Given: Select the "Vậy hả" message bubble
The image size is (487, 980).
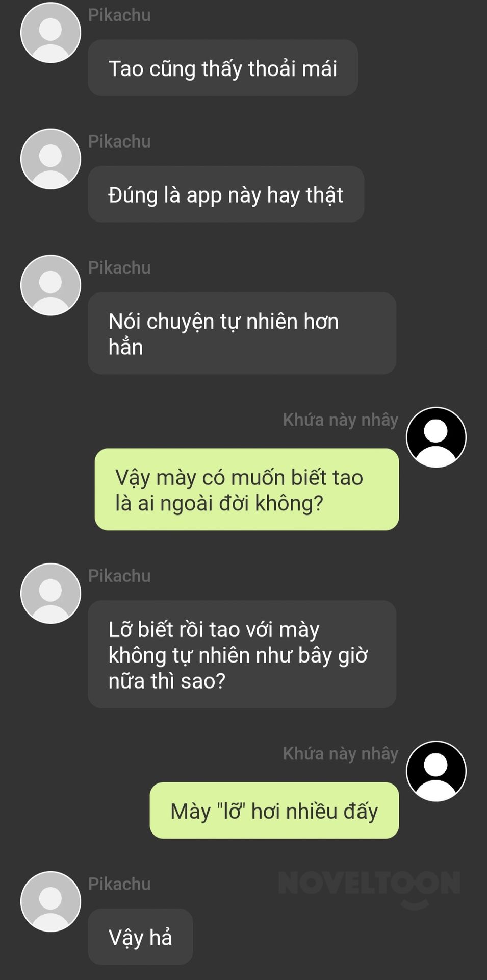Looking at the screenshot, I should (140, 937).
